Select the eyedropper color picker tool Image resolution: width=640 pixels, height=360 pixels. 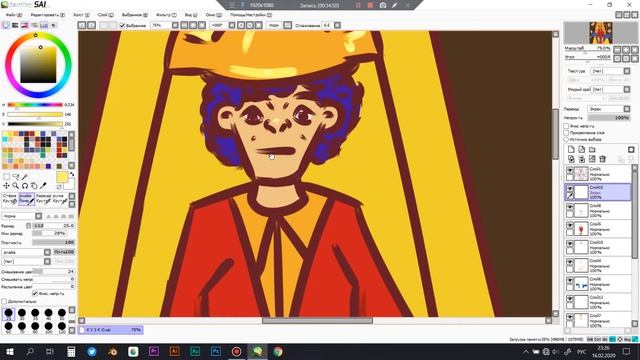(x=43, y=186)
